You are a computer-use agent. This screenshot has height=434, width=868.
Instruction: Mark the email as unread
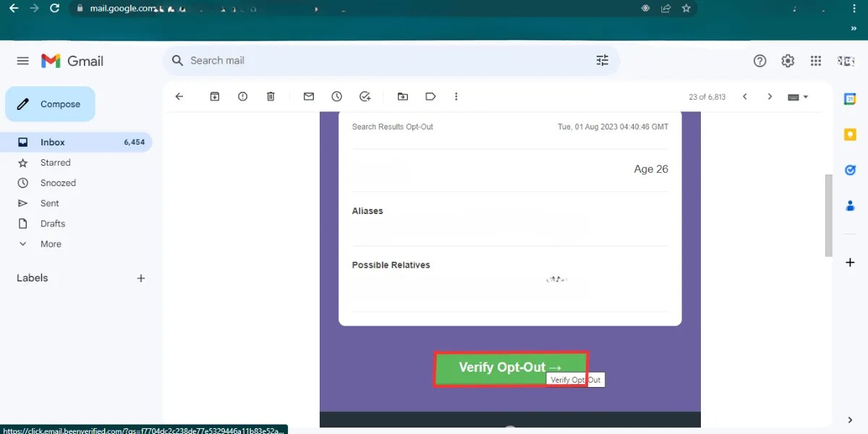point(309,96)
